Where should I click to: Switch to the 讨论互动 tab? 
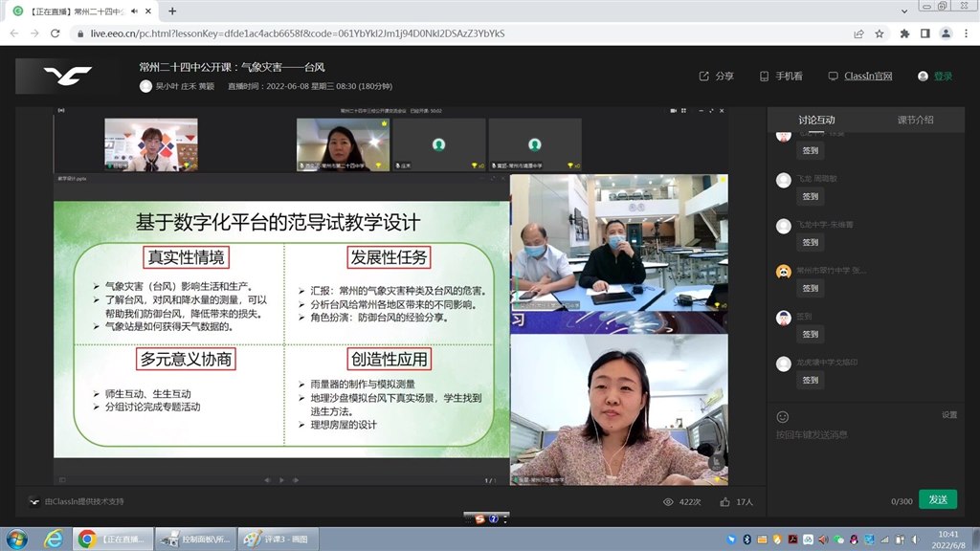816,120
